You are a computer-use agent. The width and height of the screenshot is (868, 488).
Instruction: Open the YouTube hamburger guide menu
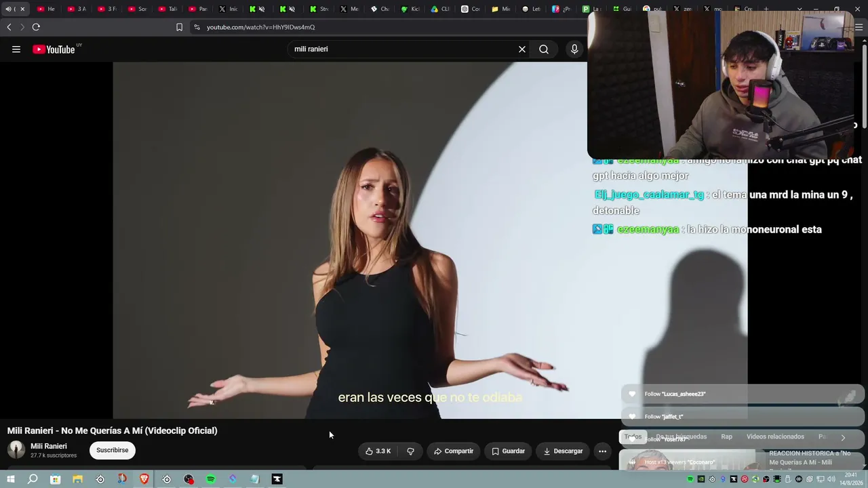pos(16,49)
